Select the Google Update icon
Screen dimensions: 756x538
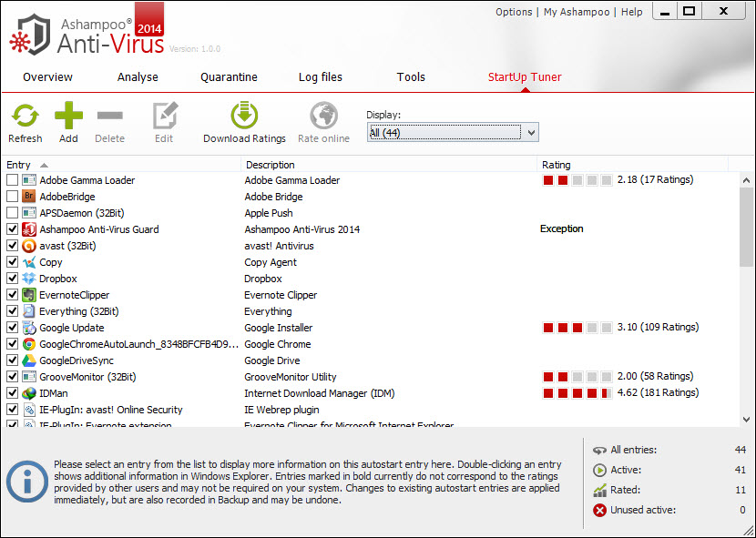point(29,328)
